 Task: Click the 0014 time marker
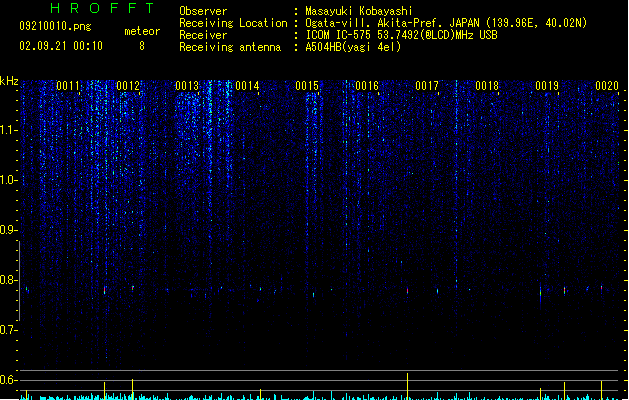tap(247, 86)
